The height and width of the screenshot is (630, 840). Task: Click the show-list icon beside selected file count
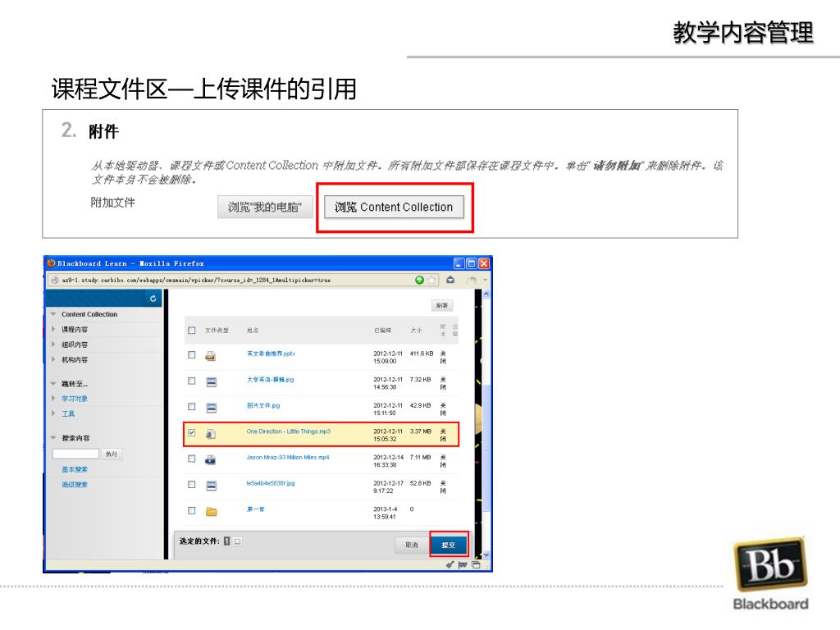(x=238, y=541)
